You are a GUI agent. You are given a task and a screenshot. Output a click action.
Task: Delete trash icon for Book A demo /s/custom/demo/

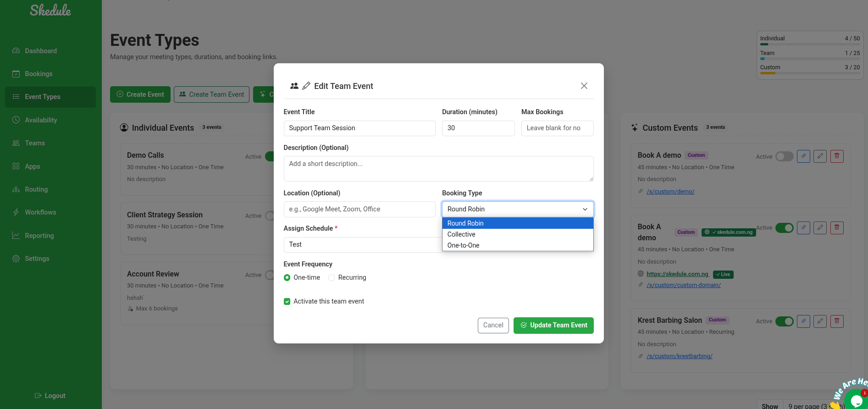[837, 156]
